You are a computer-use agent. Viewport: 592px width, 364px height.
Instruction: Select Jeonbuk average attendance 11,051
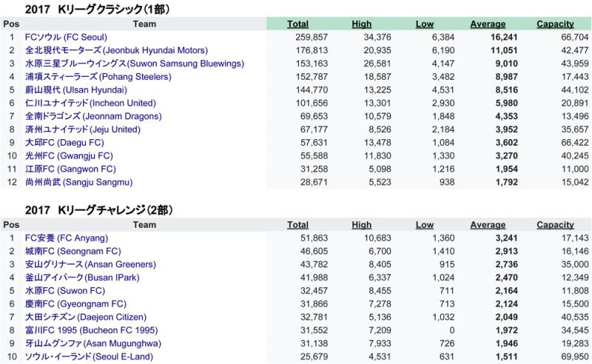[x=504, y=50]
